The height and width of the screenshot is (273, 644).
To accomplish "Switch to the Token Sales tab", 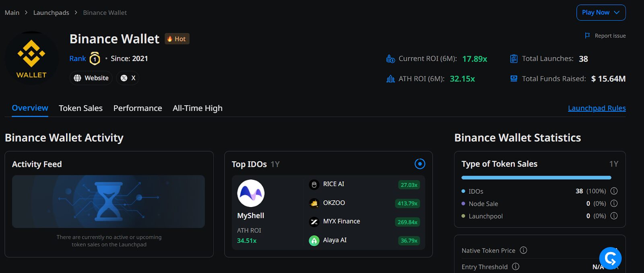I will (x=80, y=108).
